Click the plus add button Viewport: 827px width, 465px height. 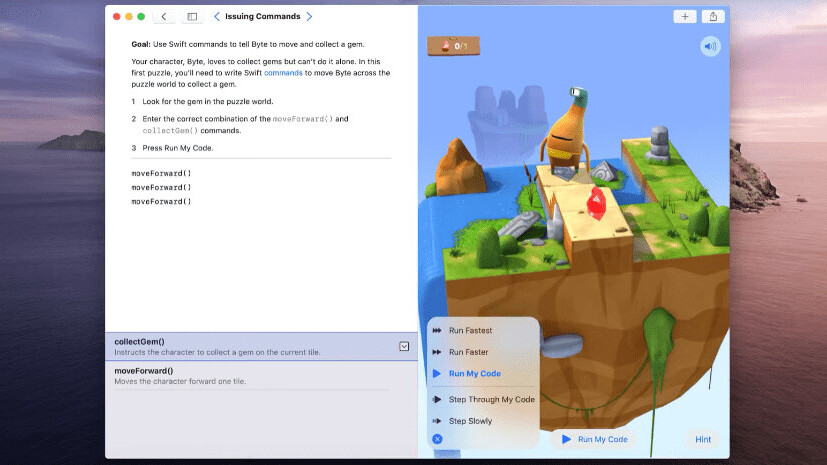point(685,16)
